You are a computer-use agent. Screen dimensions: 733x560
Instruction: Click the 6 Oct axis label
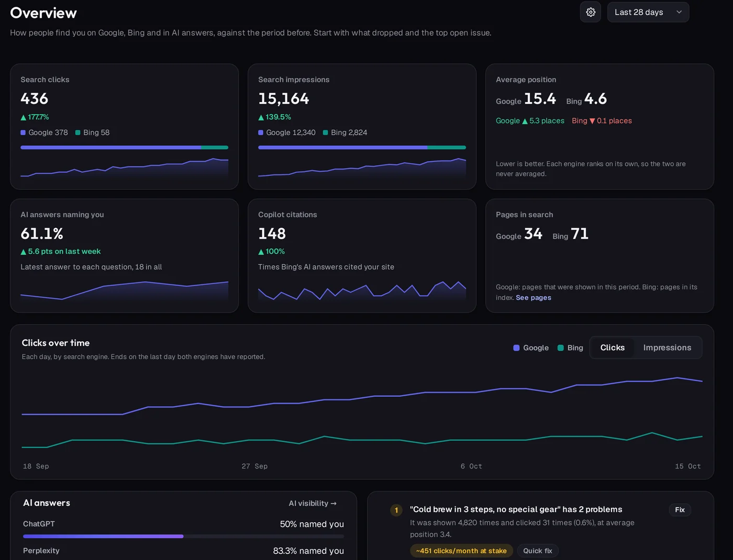471,466
